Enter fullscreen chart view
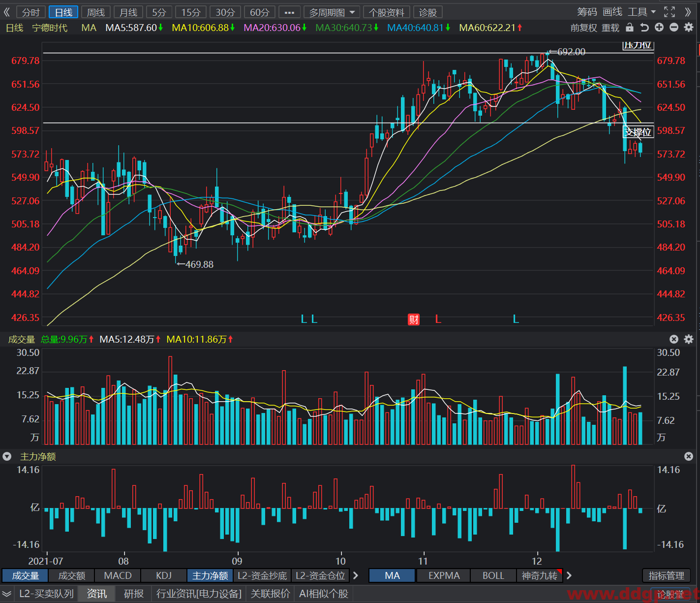 [670, 12]
